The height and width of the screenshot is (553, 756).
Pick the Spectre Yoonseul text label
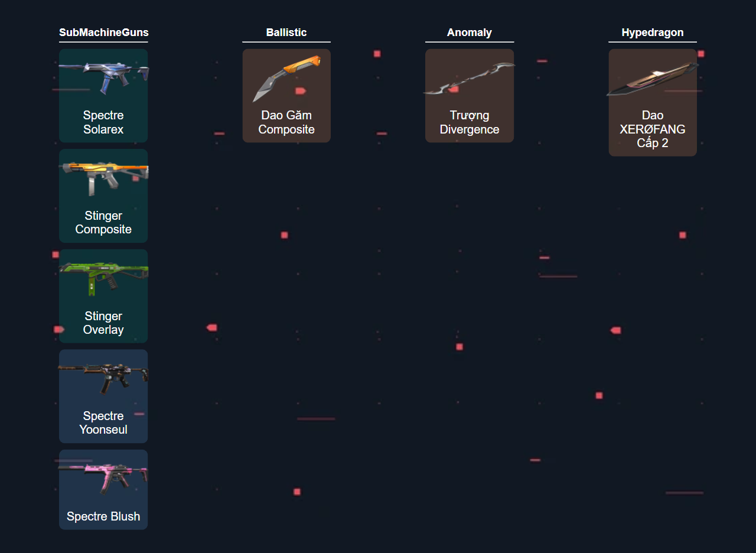click(x=103, y=423)
